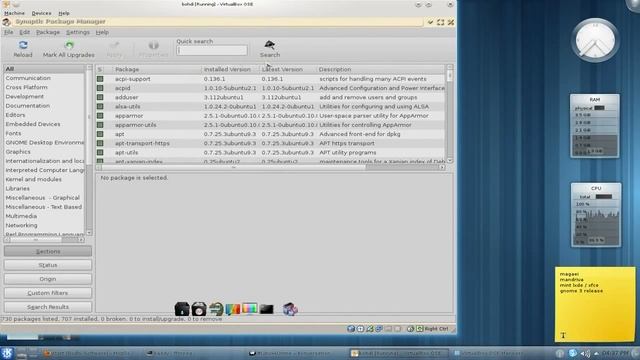Screen dimensions: 640x360
Task: Click the status box for apparmor
Action: (x=100, y=116)
